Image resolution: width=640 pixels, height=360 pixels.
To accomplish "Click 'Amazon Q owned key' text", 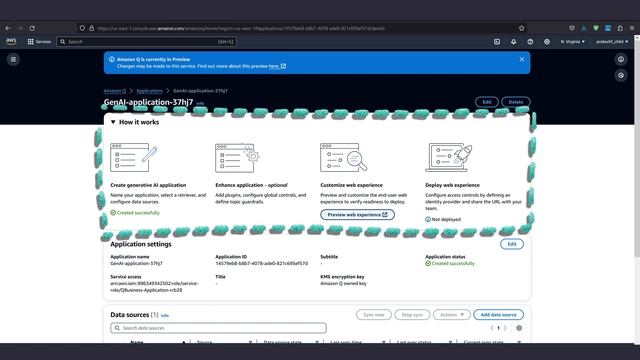I will coord(343,283).
